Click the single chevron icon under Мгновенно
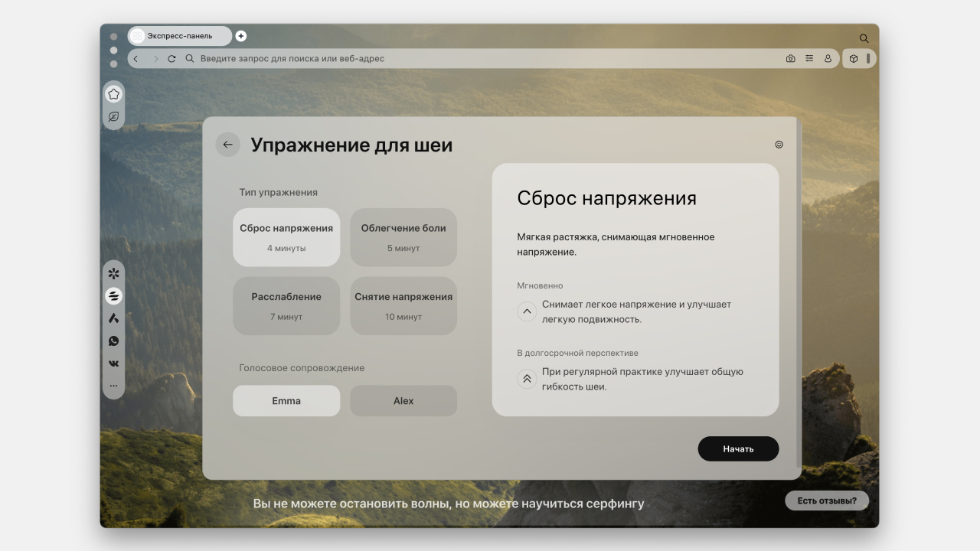The width and height of the screenshot is (980, 551). tap(527, 311)
